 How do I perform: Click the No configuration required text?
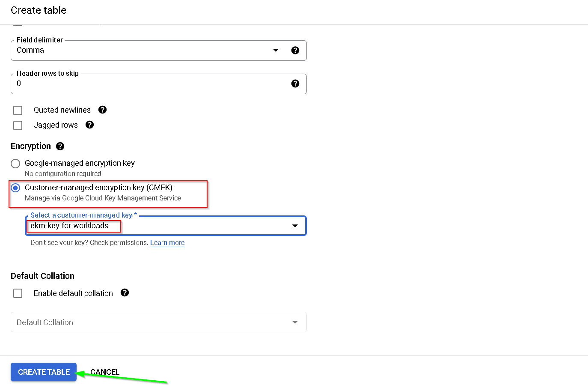[63, 173]
